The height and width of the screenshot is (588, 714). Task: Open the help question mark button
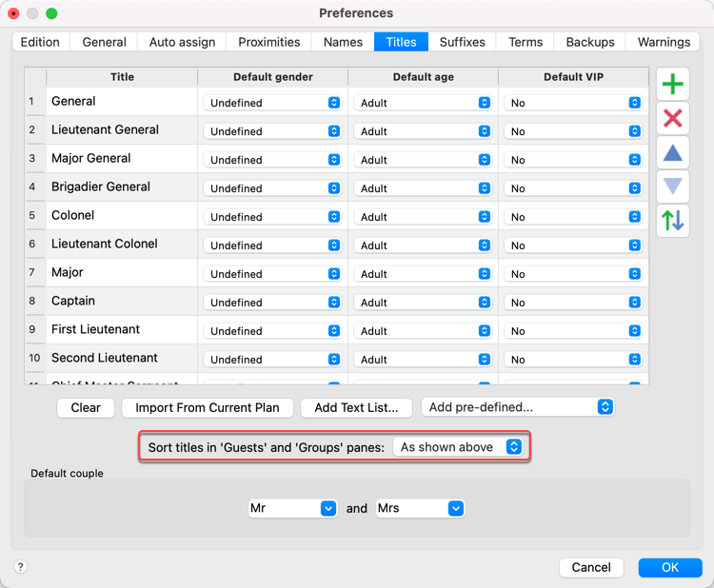coord(20,567)
